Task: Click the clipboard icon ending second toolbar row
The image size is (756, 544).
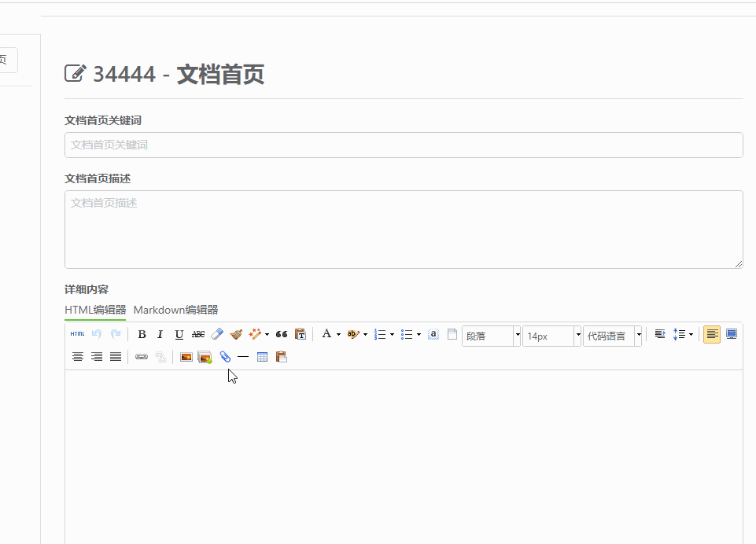Action: coord(282,357)
